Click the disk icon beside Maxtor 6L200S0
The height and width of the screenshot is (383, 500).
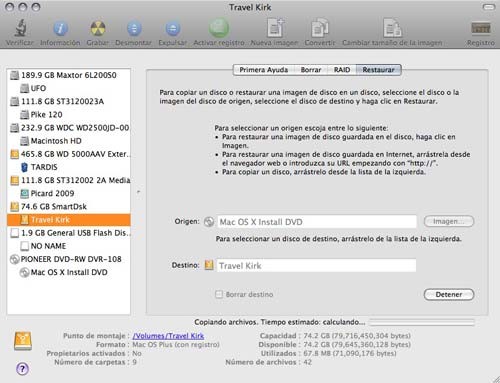[14, 75]
